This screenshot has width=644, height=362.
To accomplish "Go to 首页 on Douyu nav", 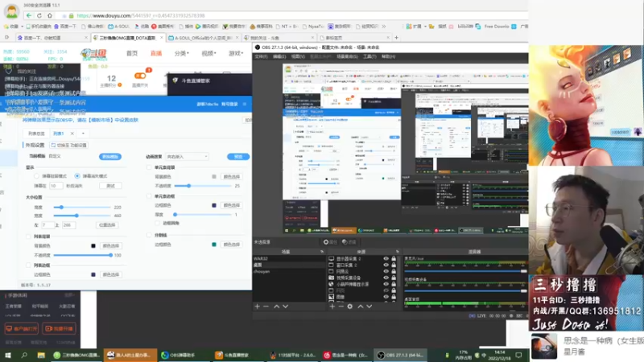I will tap(132, 53).
